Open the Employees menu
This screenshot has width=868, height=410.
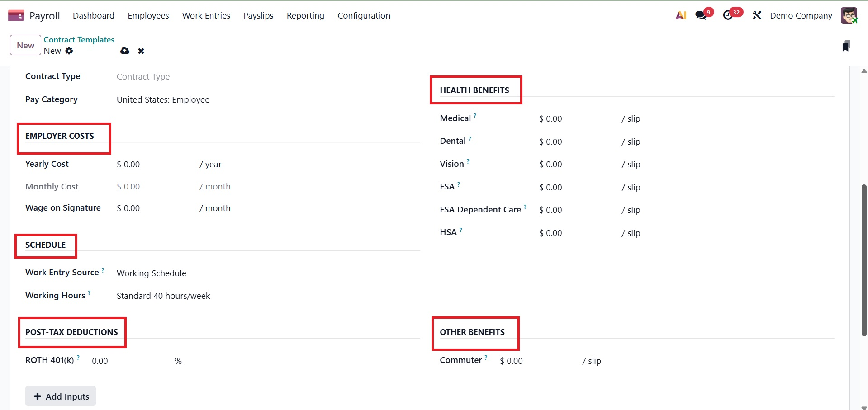click(x=148, y=16)
